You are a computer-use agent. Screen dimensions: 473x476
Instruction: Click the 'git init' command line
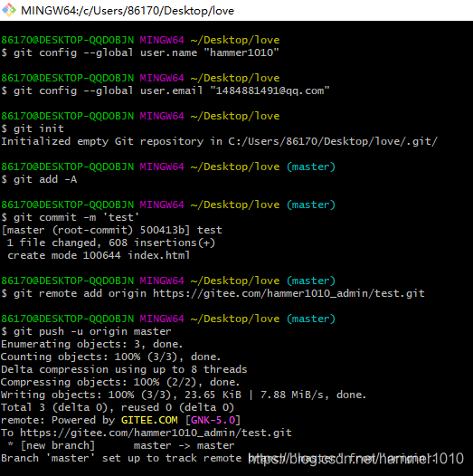tap(33, 129)
